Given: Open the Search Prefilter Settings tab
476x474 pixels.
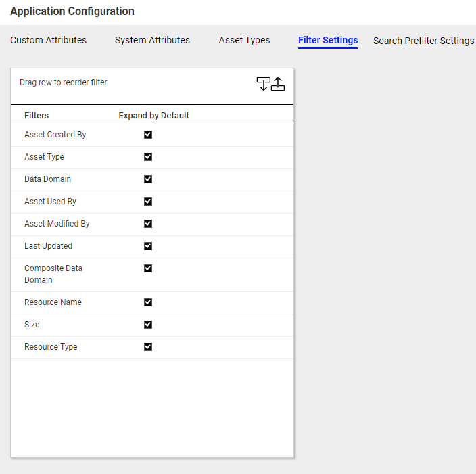Looking at the screenshot, I should tap(423, 41).
